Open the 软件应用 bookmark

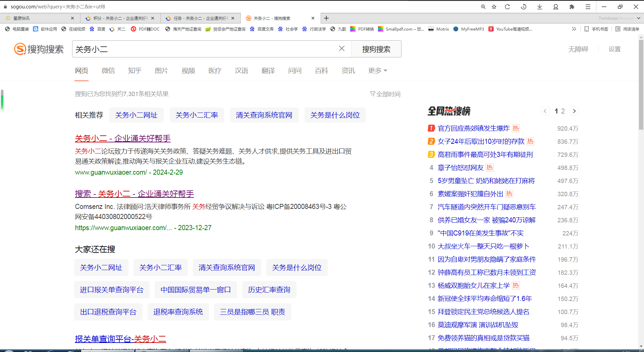pos(45,29)
